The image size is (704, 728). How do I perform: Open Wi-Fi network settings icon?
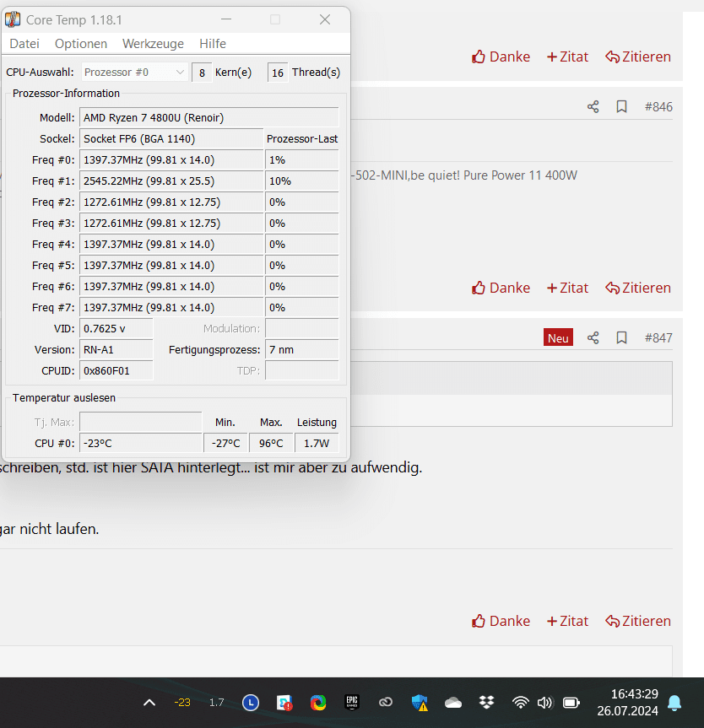521,703
